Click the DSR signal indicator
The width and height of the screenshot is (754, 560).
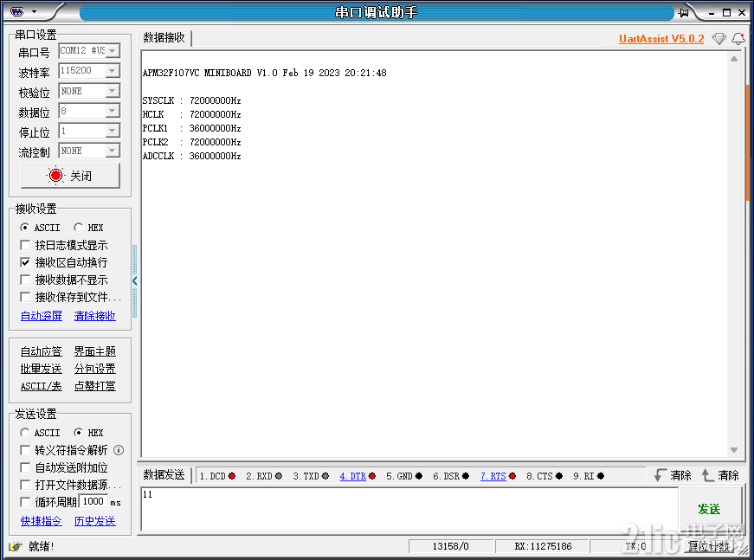pos(465,476)
